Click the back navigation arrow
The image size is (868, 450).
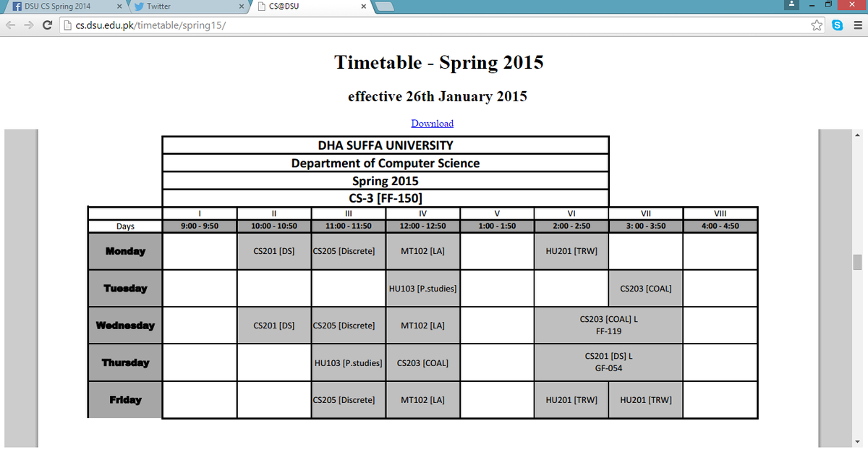10,25
